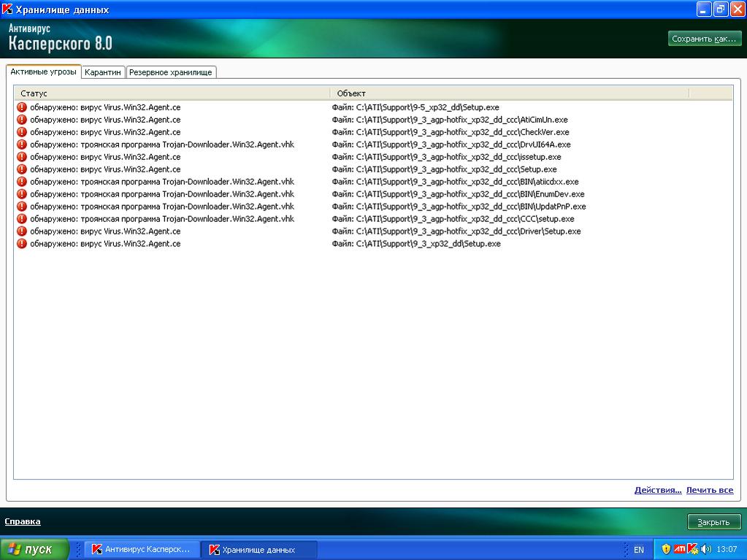Screen dimensions: 747x560
Task: Open the Справка link
Action: (x=23, y=521)
